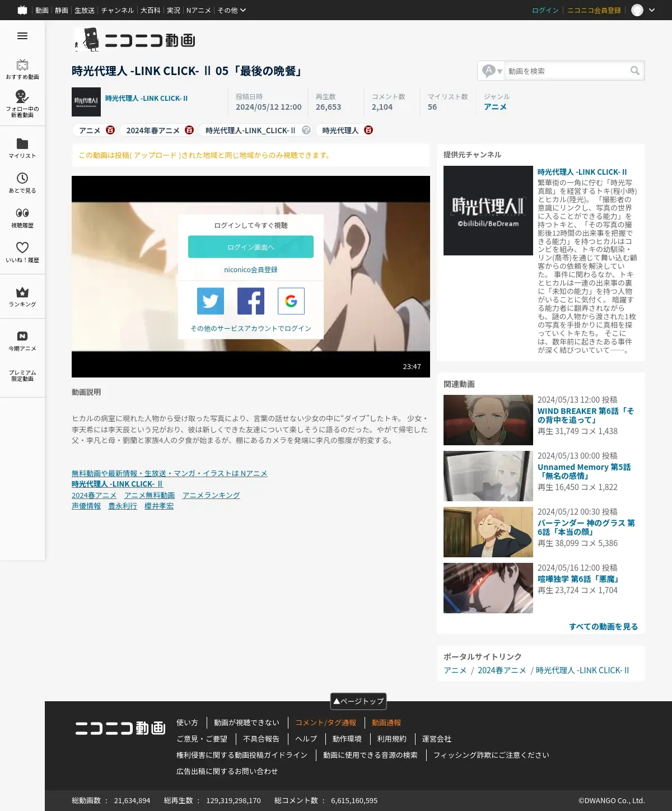Click the 26,653 view count value
Screen dimensions: 672x811
[x=328, y=107]
